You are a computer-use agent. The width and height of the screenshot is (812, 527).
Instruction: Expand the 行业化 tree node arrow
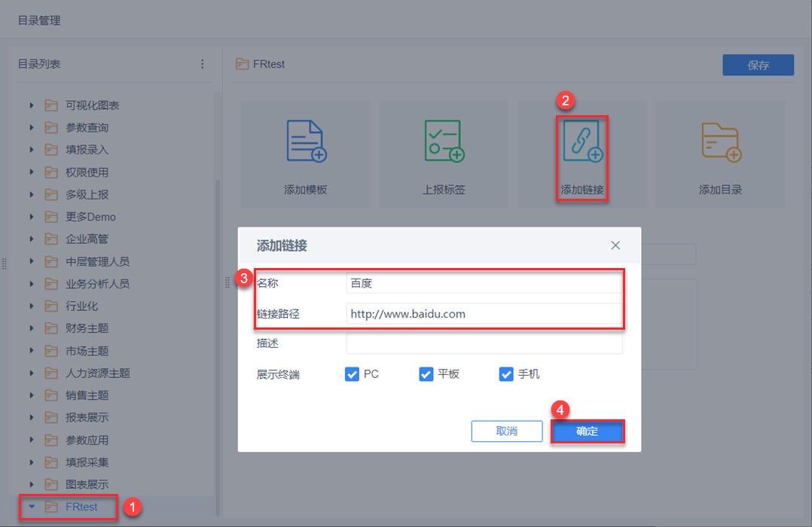32,306
